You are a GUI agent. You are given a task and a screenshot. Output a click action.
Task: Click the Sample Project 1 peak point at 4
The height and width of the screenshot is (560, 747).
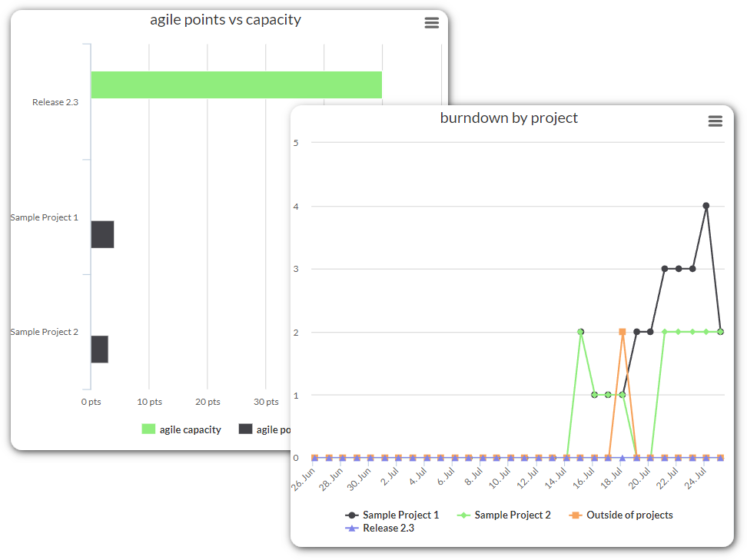pos(706,206)
